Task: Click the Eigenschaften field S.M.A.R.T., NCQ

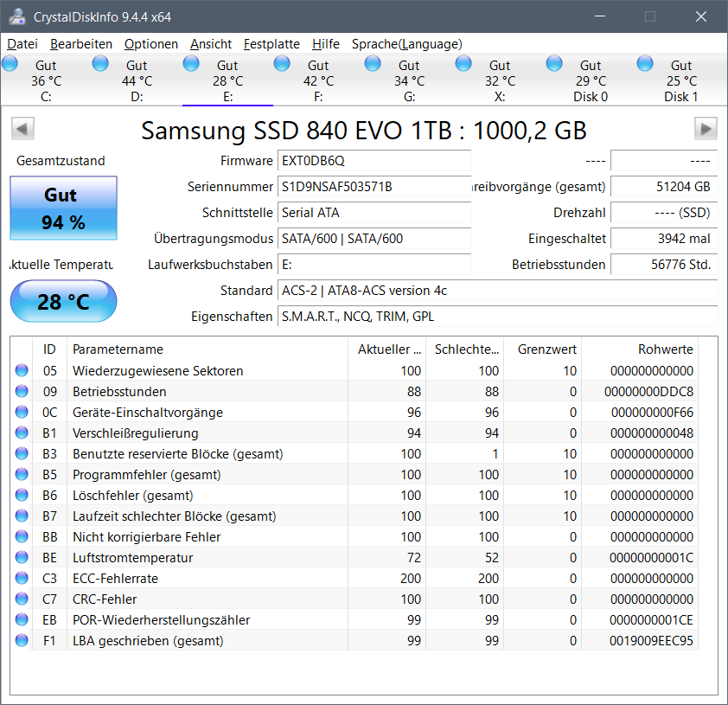Action: 498,317
